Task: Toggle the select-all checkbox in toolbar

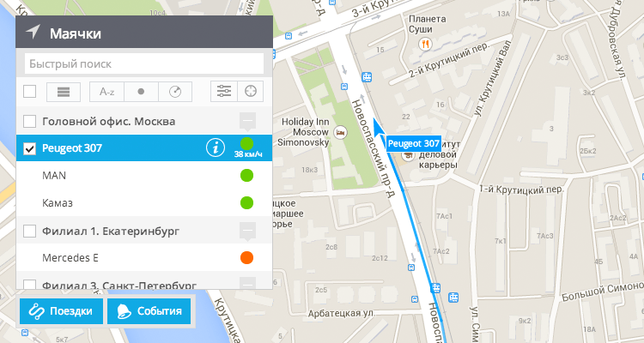Action: [29, 91]
